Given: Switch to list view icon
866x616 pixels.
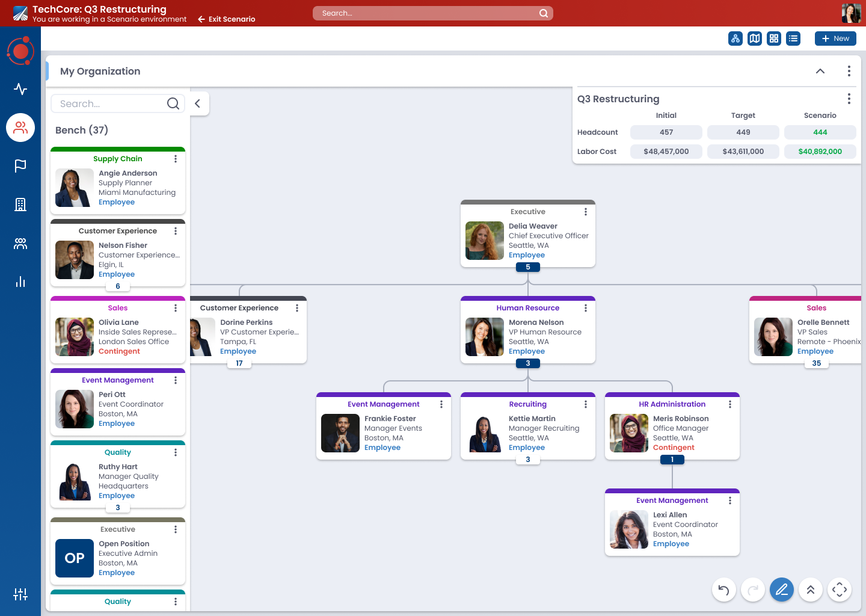Looking at the screenshot, I should click(x=793, y=38).
